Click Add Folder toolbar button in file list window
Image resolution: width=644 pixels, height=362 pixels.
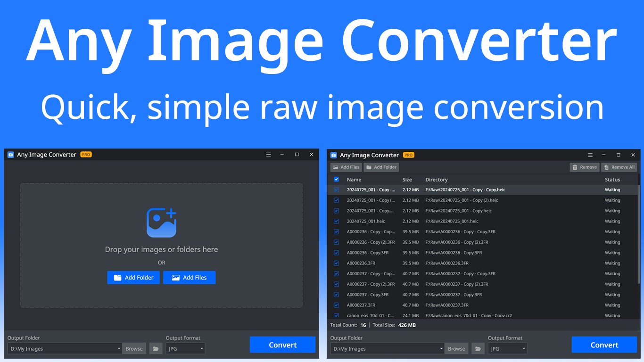point(381,167)
